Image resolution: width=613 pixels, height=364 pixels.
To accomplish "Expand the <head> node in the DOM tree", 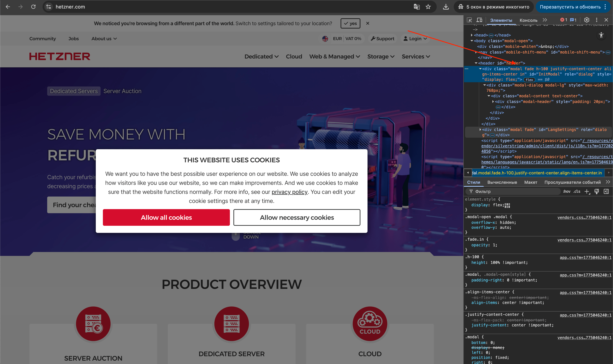I will click(472, 35).
